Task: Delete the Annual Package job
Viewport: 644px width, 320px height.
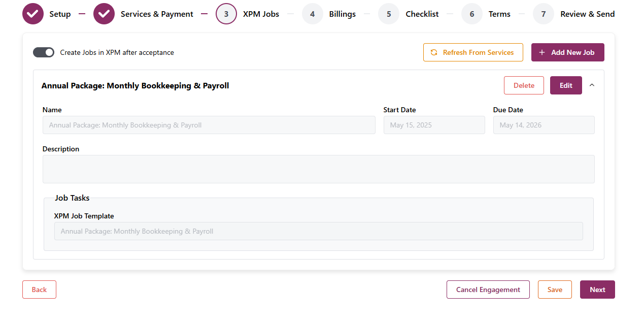Action: tap(524, 85)
